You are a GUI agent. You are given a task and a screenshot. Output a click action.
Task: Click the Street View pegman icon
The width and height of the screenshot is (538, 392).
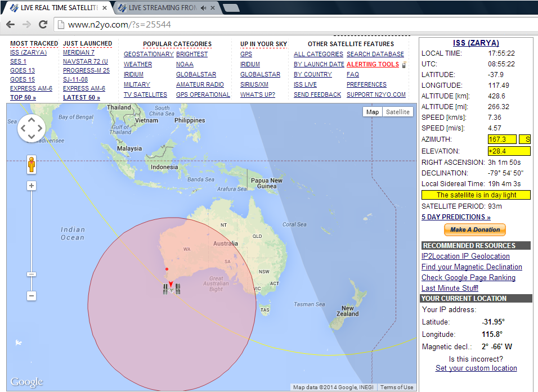click(32, 165)
